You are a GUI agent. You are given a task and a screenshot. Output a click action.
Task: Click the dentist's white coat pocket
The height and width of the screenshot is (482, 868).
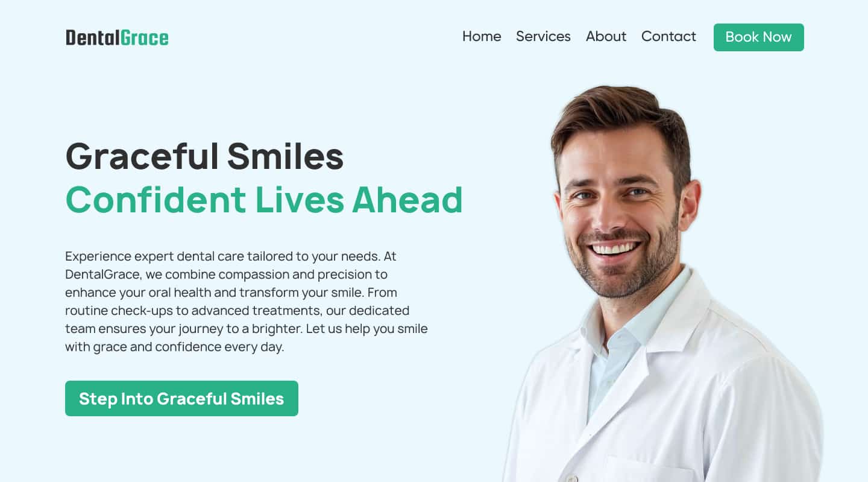tap(651, 471)
